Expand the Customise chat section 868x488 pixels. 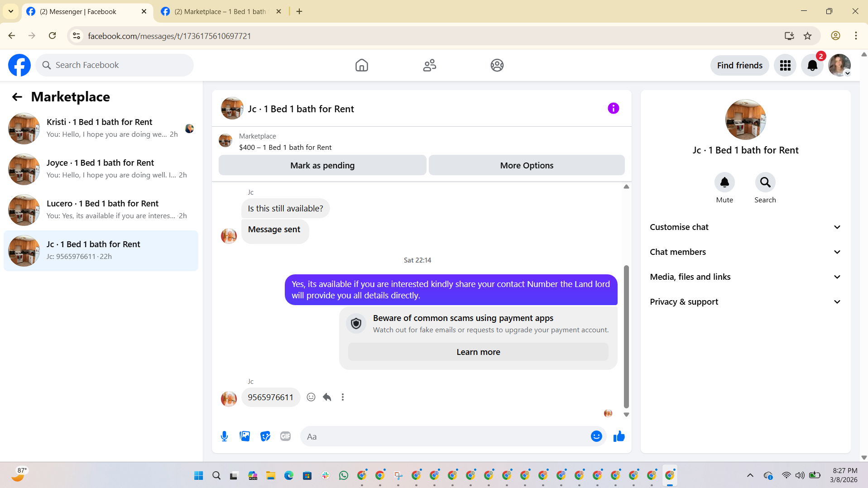745,227
